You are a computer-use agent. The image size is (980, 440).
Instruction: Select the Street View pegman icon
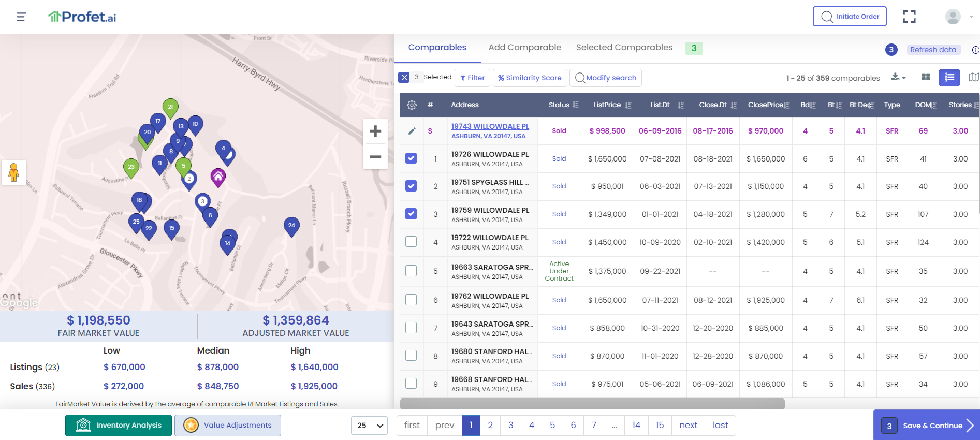tap(14, 172)
